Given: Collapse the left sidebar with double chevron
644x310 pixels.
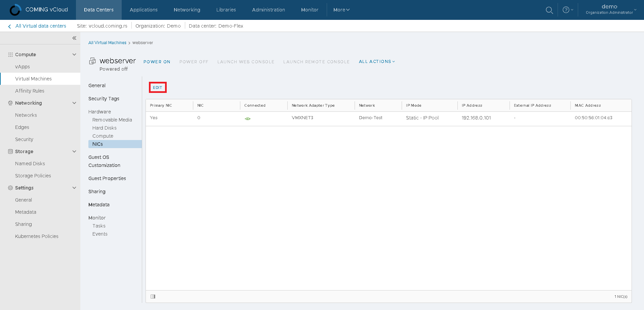Looking at the screenshot, I should (74, 38).
